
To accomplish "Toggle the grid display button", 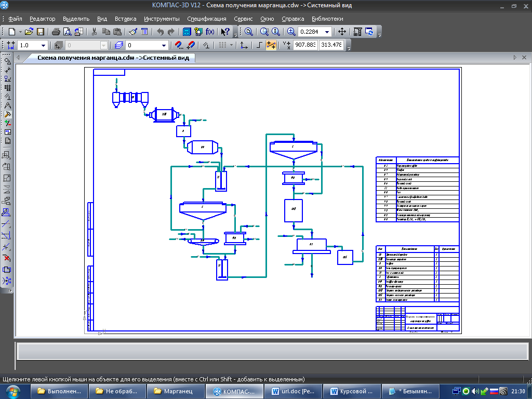I will [222, 45].
